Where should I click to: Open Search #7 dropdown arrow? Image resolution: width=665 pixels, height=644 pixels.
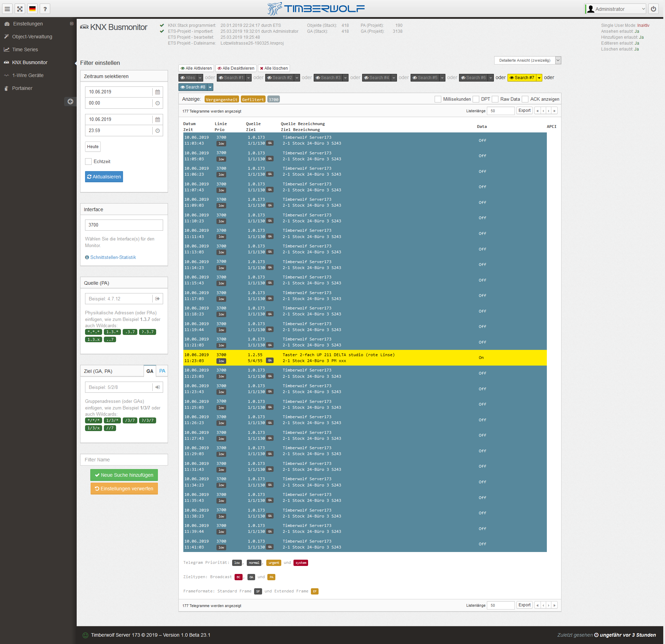(539, 78)
